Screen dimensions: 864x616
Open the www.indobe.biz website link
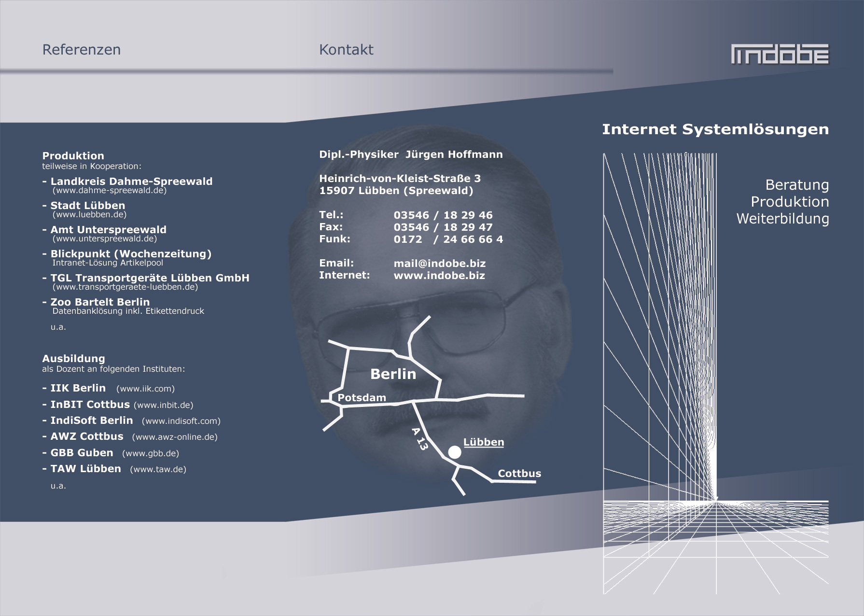click(x=439, y=276)
